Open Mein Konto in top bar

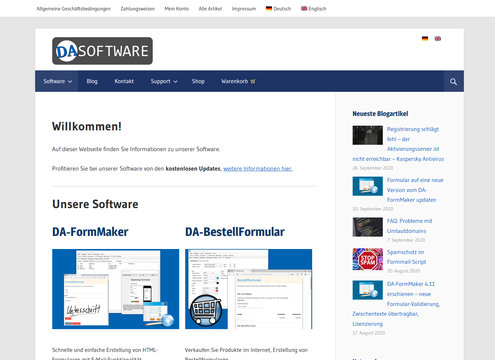[x=177, y=9]
